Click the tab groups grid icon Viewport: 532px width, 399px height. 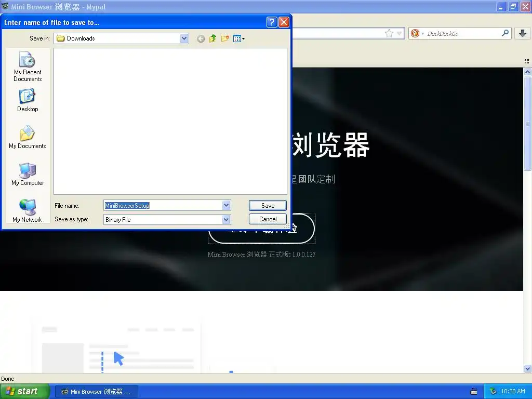click(527, 61)
